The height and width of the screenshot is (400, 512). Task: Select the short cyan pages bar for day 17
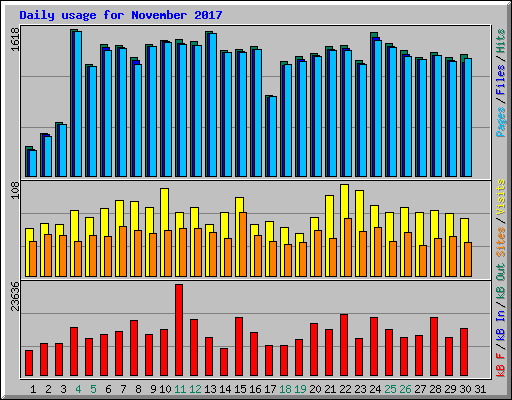[273, 137]
